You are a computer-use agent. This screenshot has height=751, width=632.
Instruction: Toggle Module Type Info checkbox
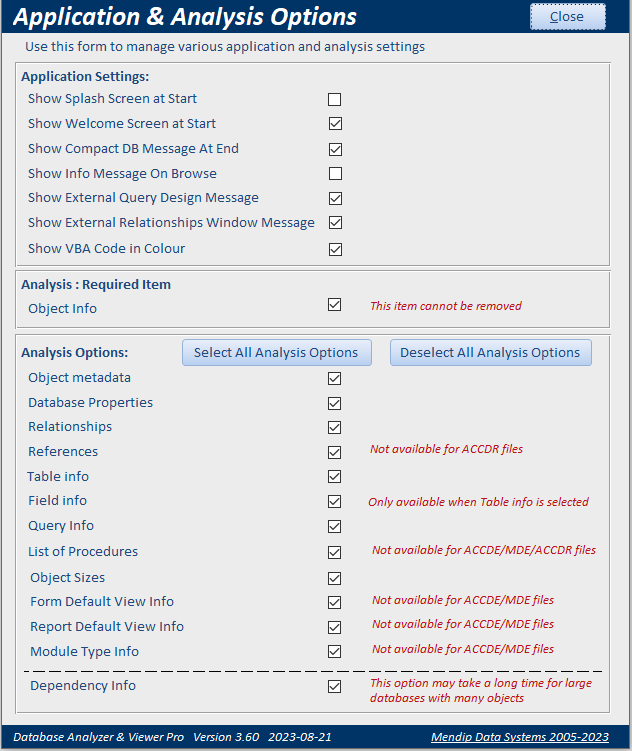click(334, 651)
